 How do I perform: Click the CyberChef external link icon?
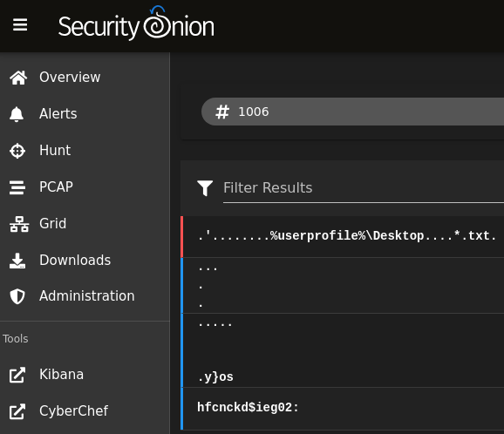point(17,411)
